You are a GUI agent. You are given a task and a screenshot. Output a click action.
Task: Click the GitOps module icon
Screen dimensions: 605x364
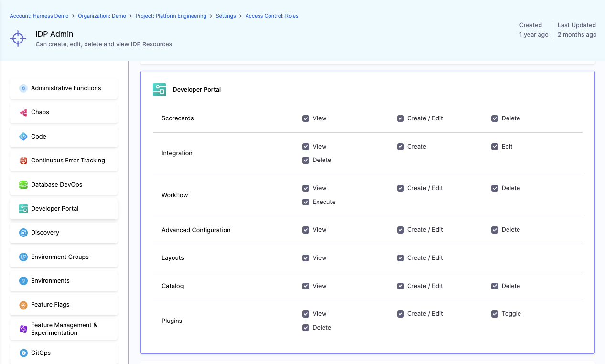coord(23,353)
